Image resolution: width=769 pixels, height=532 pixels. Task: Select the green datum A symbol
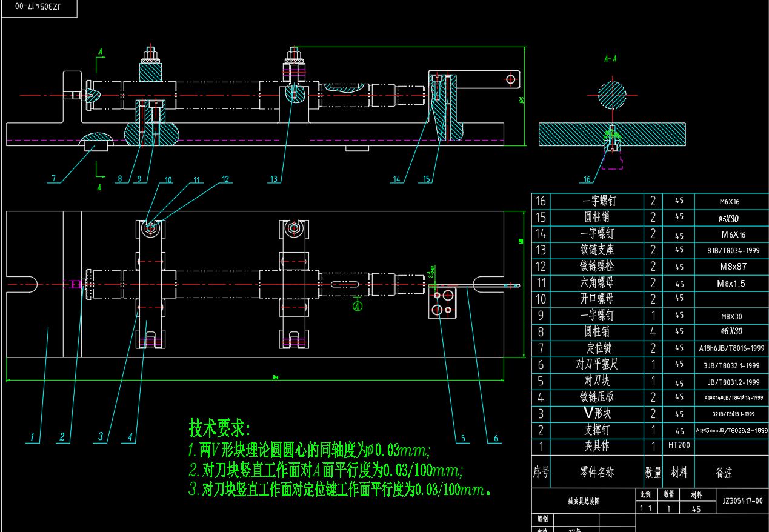coord(358,306)
